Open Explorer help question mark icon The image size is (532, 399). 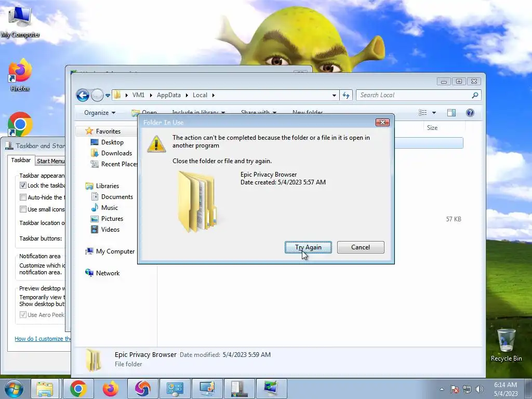(x=470, y=113)
